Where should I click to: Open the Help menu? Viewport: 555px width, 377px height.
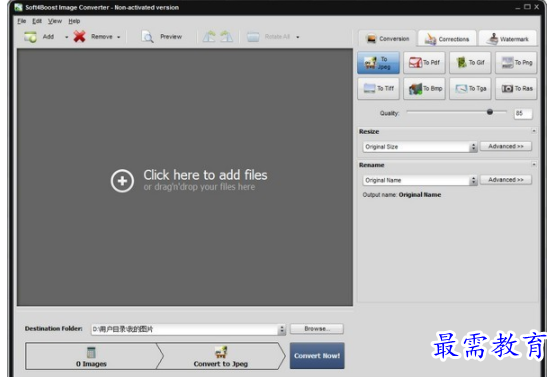tap(74, 21)
